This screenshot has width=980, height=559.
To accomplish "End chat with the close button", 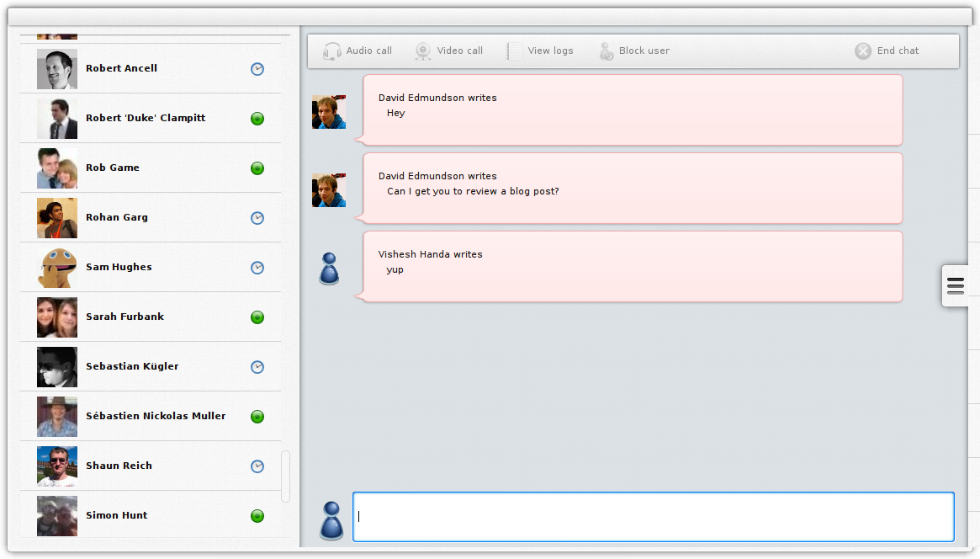I will click(x=887, y=51).
